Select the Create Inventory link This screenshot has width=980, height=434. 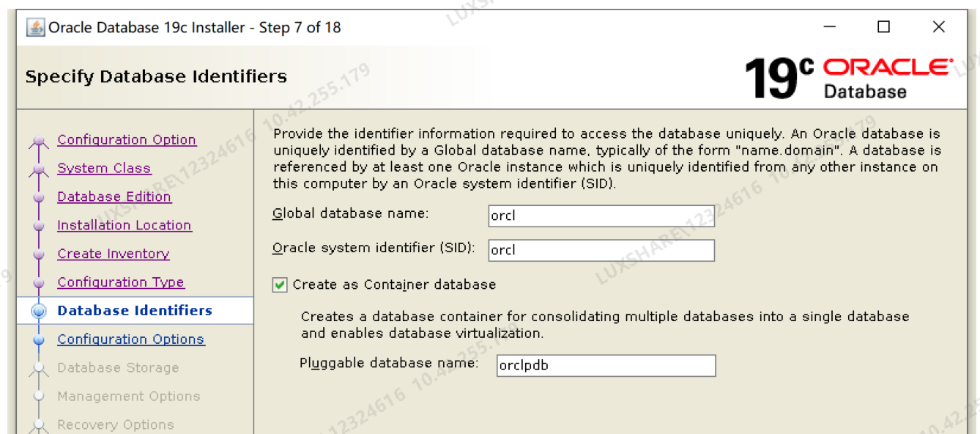coord(113,253)
